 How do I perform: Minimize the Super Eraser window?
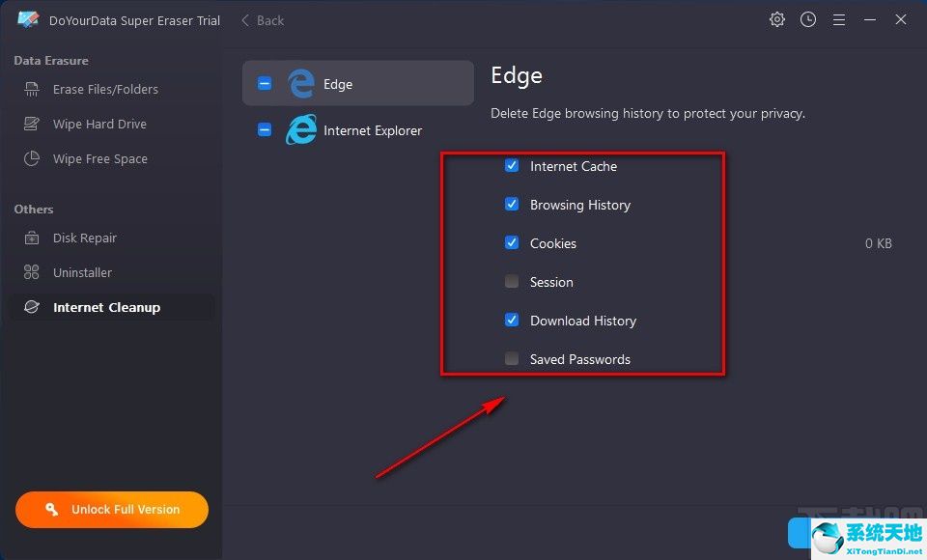coord(870,19)
